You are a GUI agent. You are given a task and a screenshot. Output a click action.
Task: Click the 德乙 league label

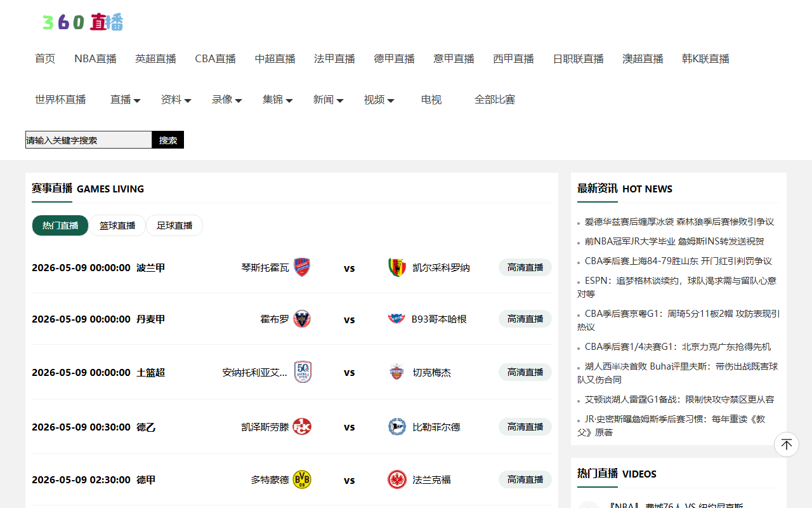click(x=146, y=427)
